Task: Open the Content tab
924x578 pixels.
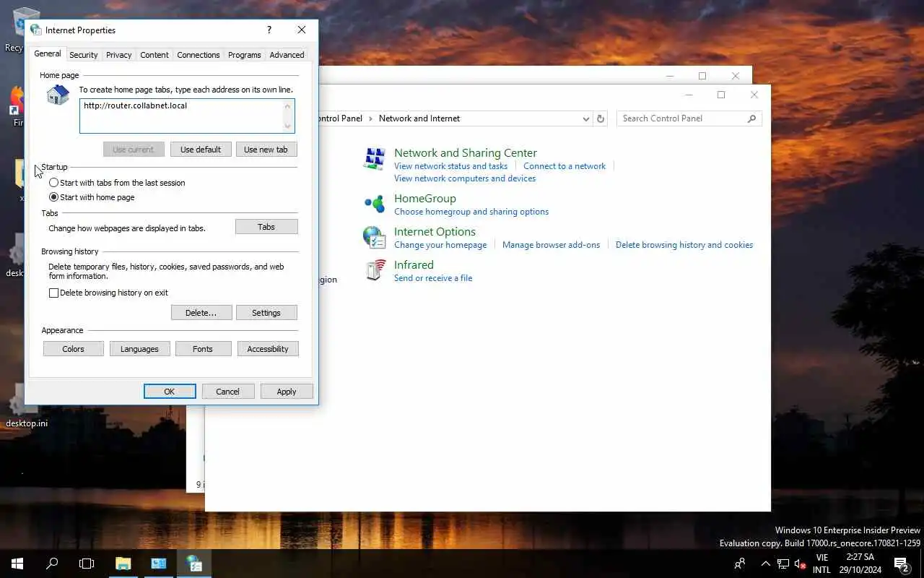Action: 154,55
